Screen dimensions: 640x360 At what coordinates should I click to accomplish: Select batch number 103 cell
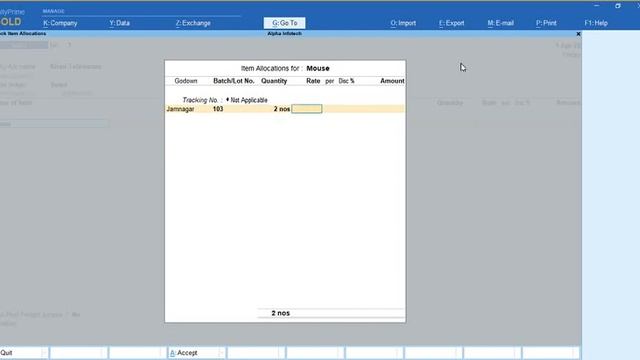pyautogui.click(x=218, y=109)
